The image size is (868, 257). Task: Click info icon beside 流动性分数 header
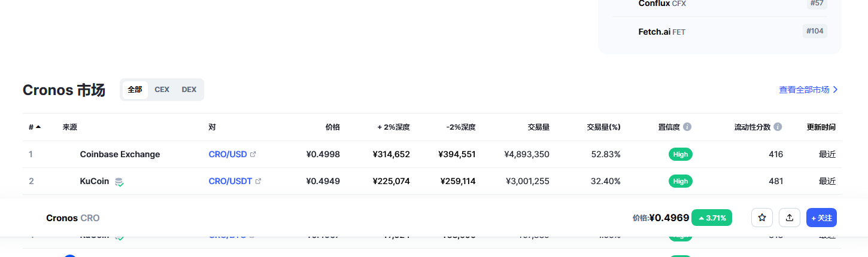pos(778,127)
